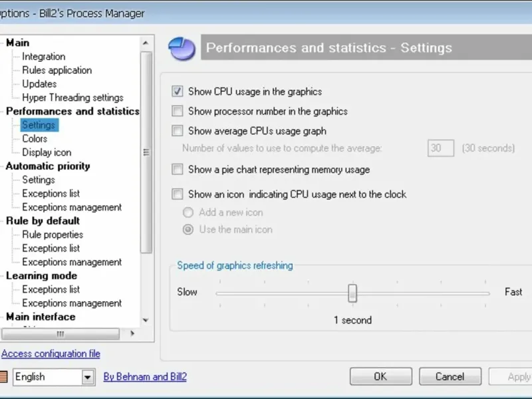Select the Add a new icon radio button
This screenshot has width=532, height=399.
click(188, 212)
